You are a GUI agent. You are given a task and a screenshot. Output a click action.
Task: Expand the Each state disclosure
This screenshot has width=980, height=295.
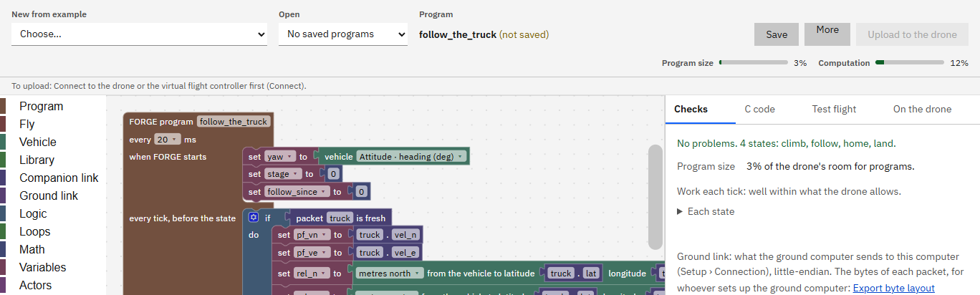click(x=706, y=211)
